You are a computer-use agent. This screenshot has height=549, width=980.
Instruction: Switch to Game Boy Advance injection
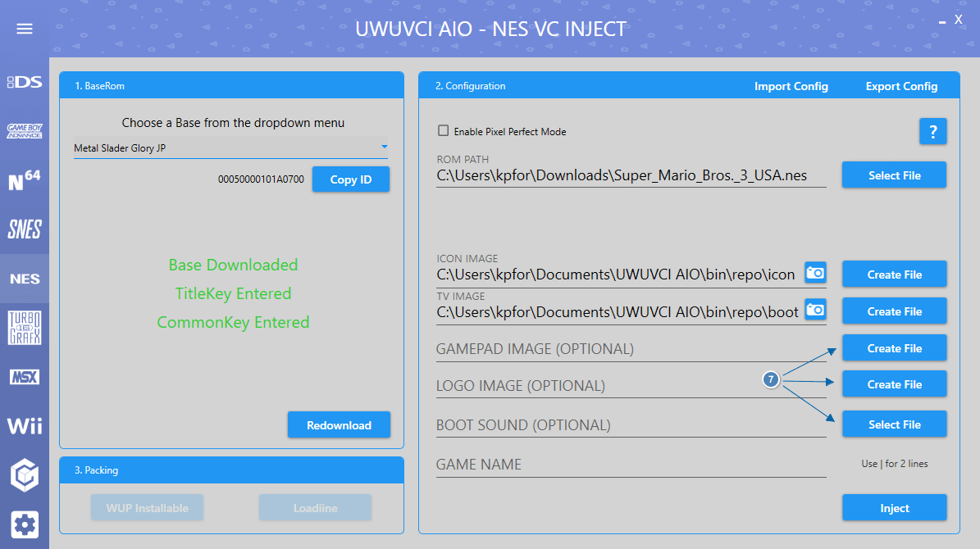tap(25, 131)
